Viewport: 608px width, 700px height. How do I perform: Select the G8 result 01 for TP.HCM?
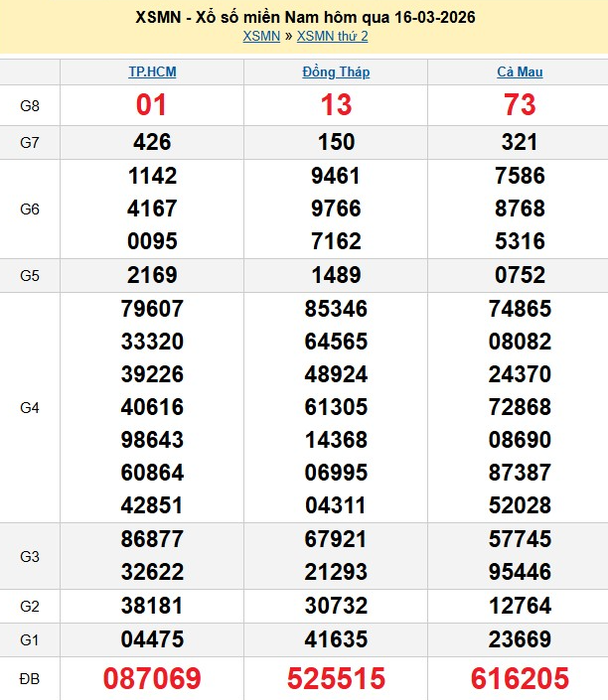coord(152,104)
